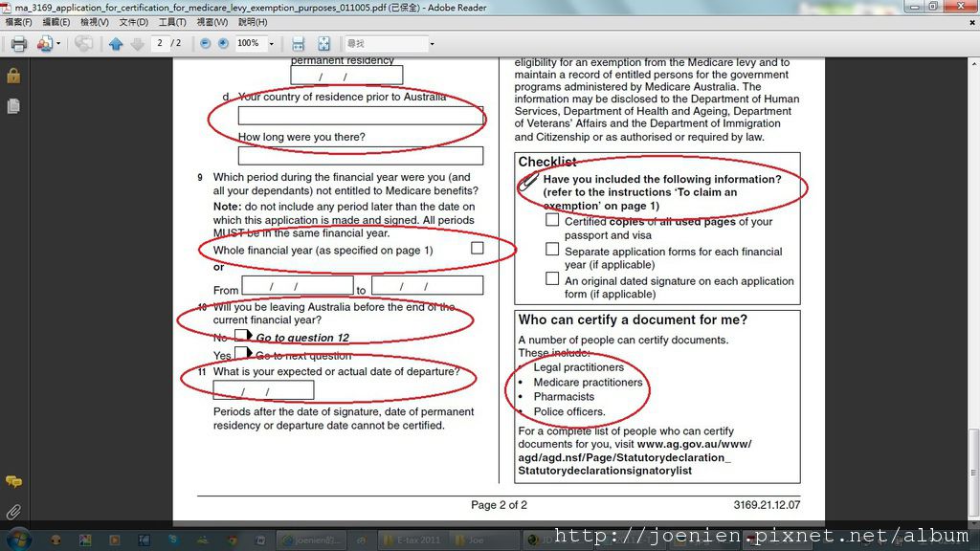Click the permanent residency date field

346,75
